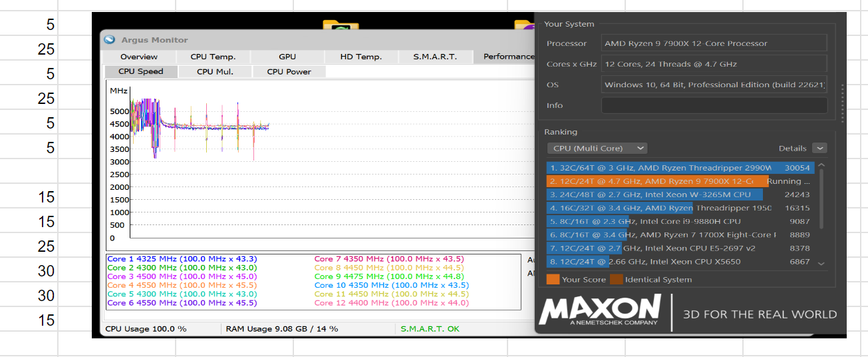
Task: Click the MHz axis label on the graph
Action: coord(118,90)
